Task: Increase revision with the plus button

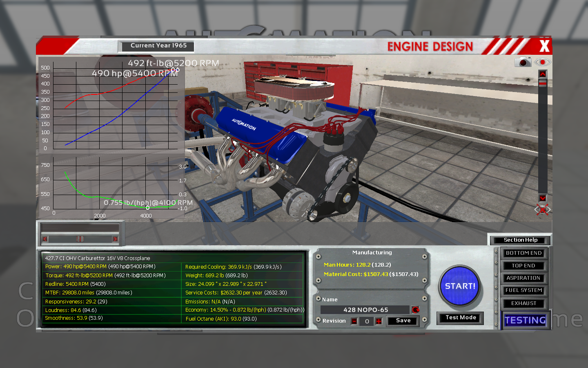Action: 379,321
